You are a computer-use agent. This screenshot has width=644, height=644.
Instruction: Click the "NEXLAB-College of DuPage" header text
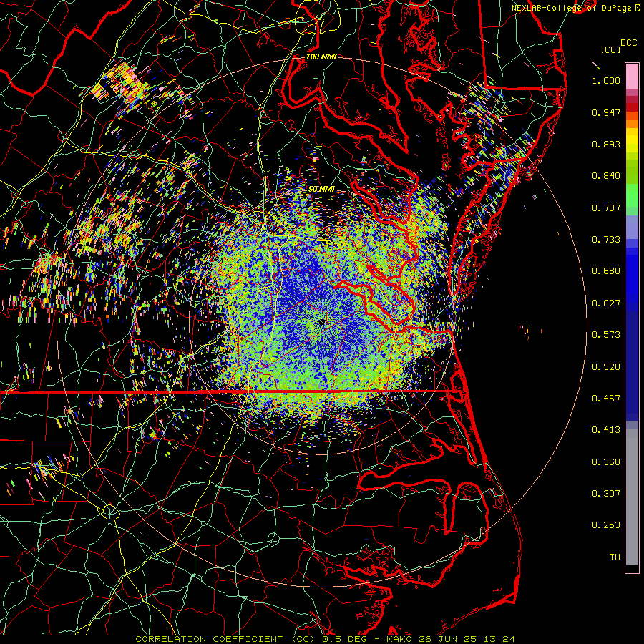click(571, 8)
